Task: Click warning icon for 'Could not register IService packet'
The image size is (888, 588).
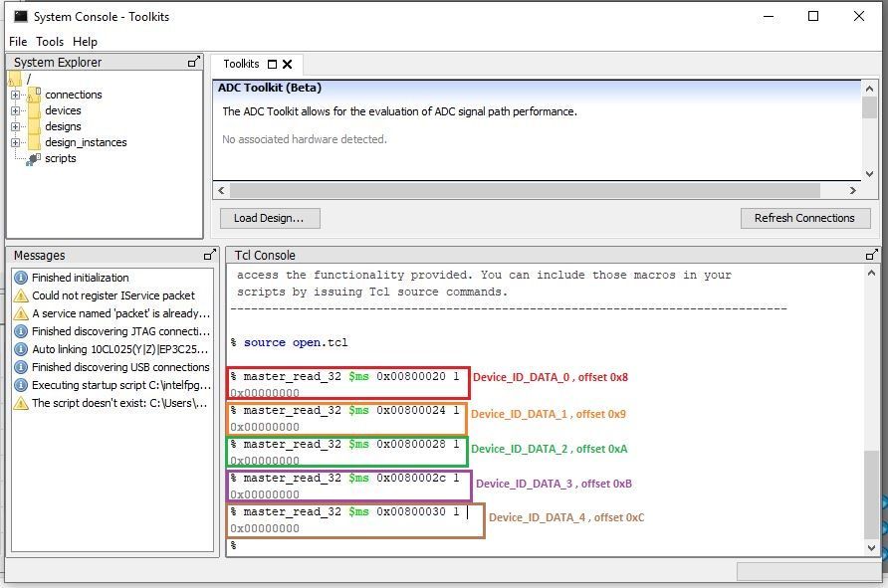Action: [x=21, y=295]
